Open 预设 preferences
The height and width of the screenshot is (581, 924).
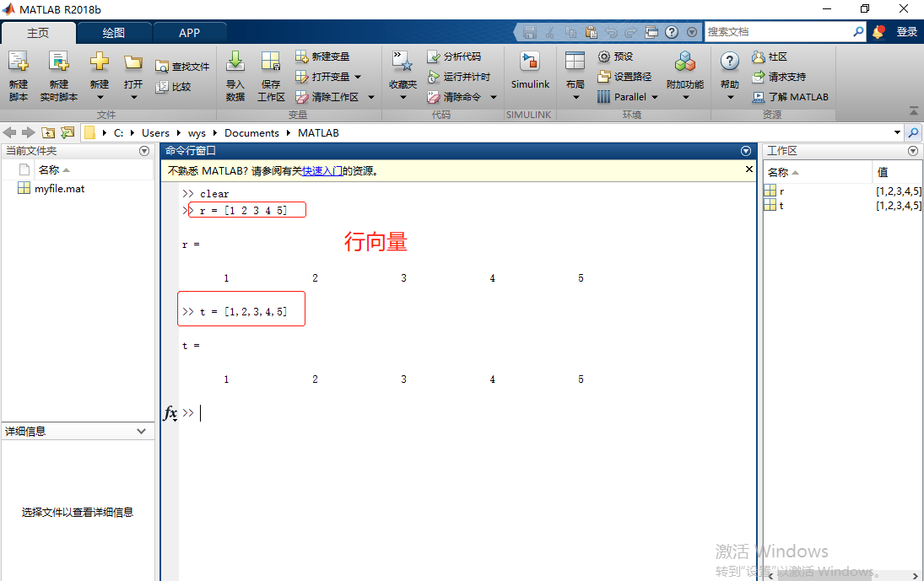tap(615, 56)
